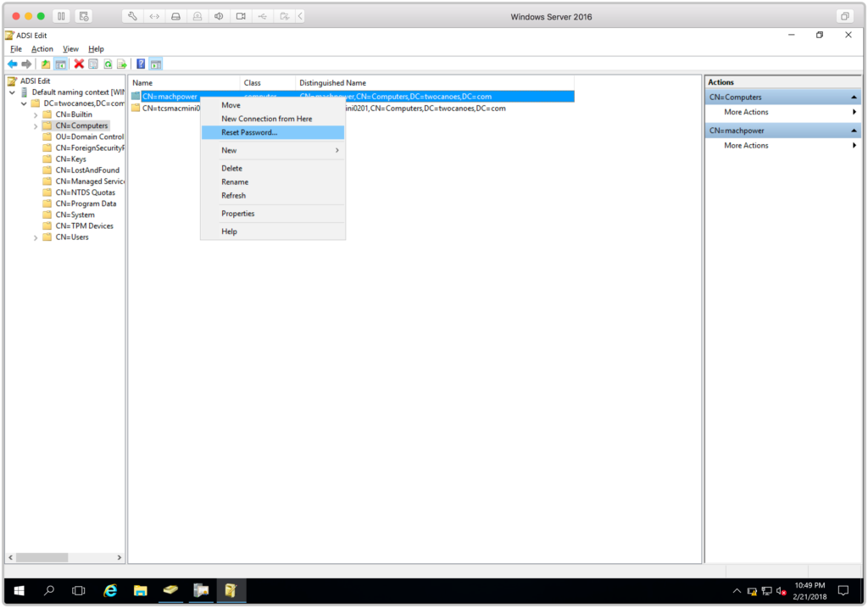868x608 pixels.
Task: Expand New submenu in context menu
Action: click(x=273, y=151)
